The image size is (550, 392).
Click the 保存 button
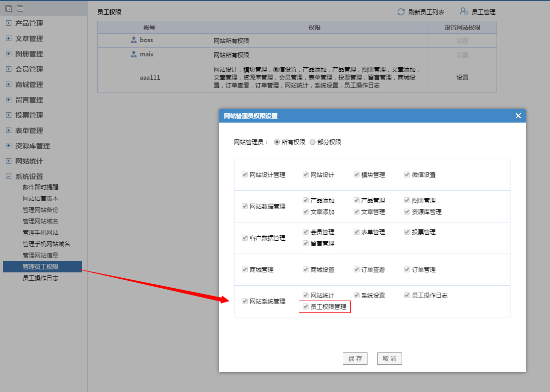tap(355, 359)
